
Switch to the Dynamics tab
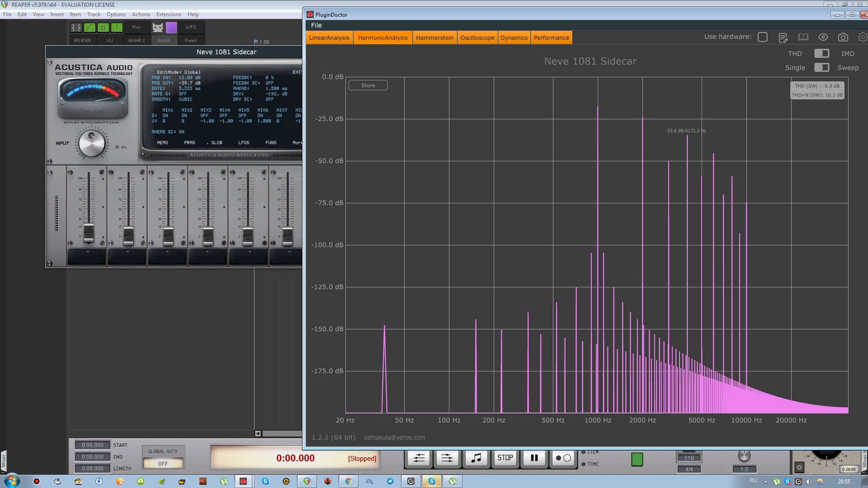point(514,38)
